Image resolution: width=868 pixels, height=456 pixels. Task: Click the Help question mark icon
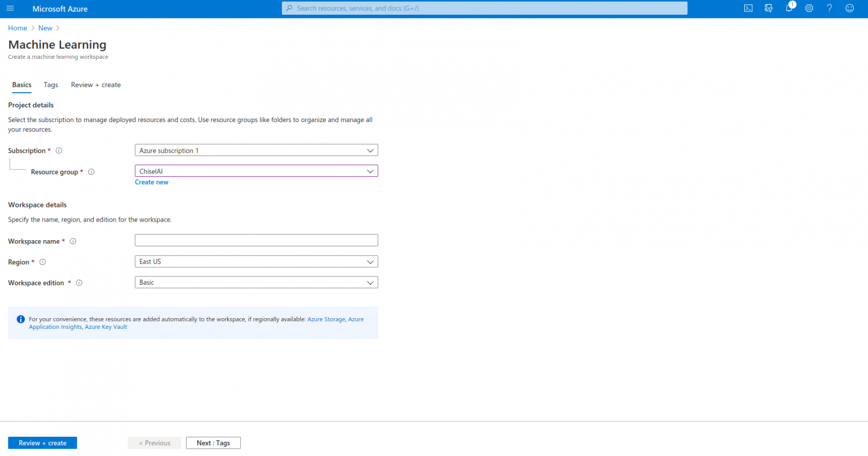[830, 8]
